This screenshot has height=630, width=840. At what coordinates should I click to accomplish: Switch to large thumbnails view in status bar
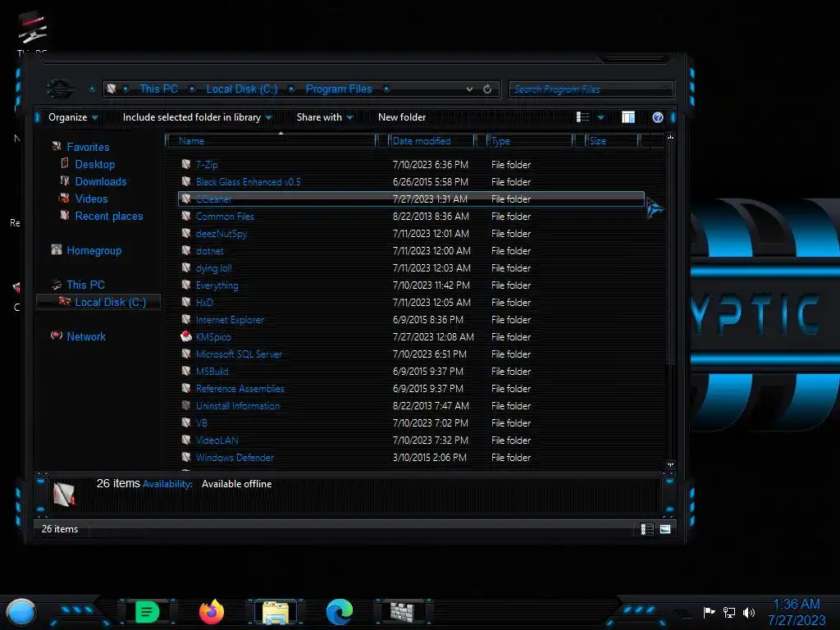point(664,529)
